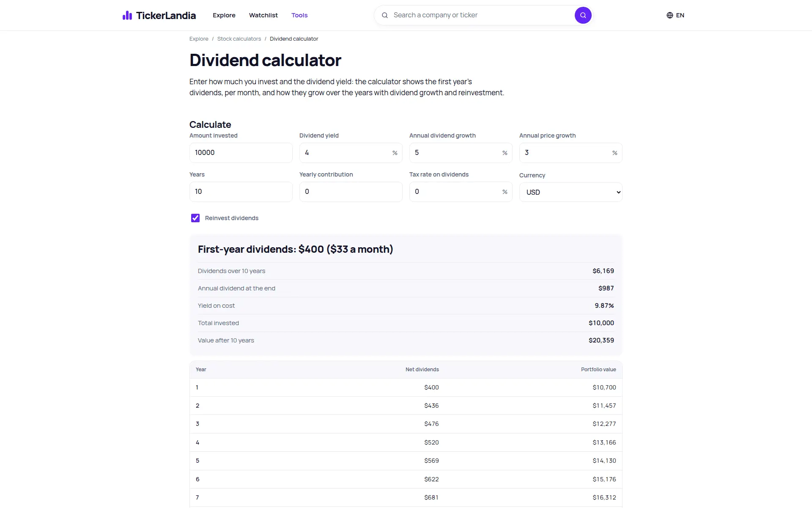Click the Yearly contribution input field
Screen dimensions: 812x508
351,192
